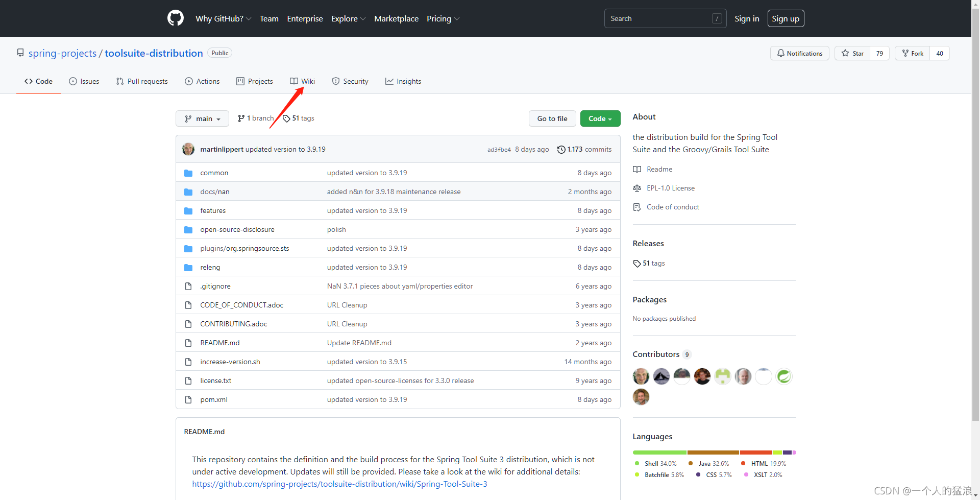
Task: Star the repository
Action: click(852, 53)
